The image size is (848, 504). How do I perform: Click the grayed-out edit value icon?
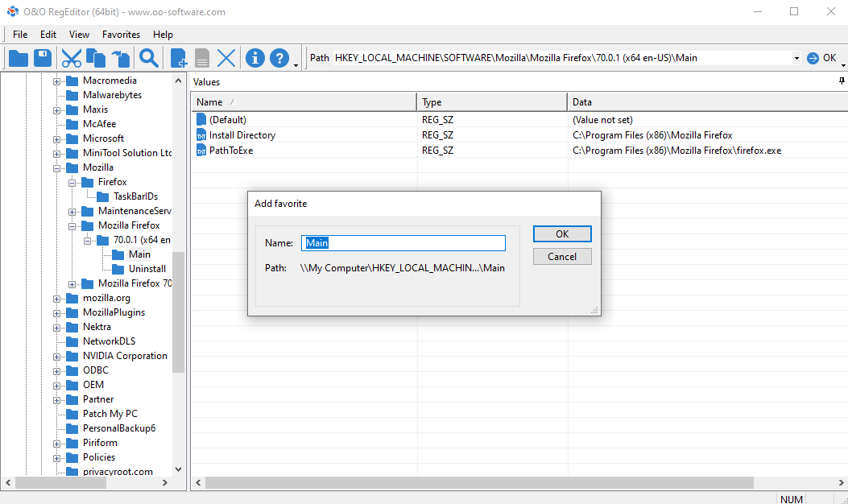[201, 58]
